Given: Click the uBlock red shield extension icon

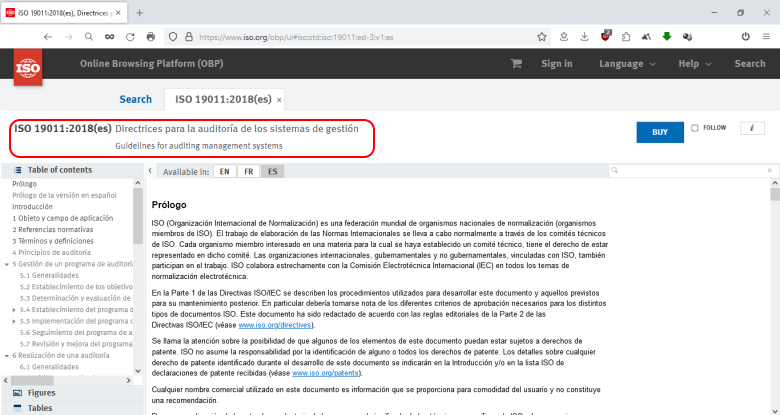Looking at the screenshot, I should click(x=605, y=36).
